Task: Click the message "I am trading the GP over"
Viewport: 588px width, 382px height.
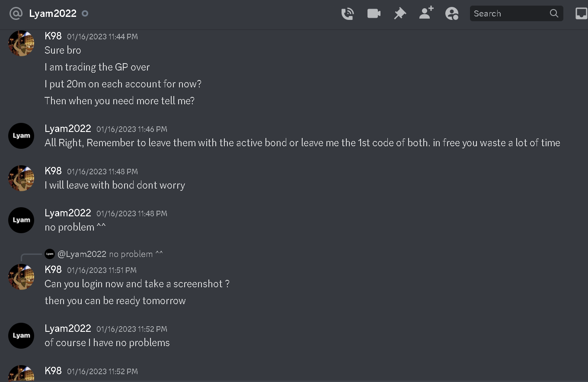Action: point(97,67)
